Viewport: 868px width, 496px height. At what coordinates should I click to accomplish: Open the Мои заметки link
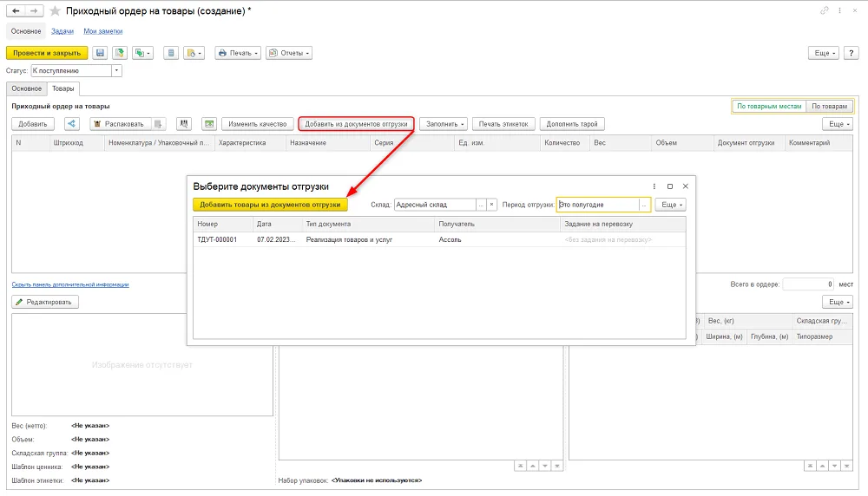[103, 31]
